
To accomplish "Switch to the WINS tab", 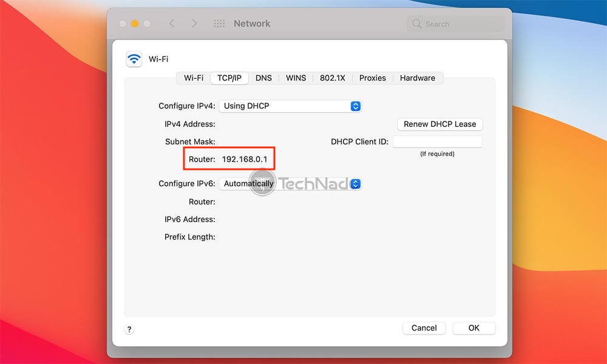I will pyautogui.click(x=296, y=78).
